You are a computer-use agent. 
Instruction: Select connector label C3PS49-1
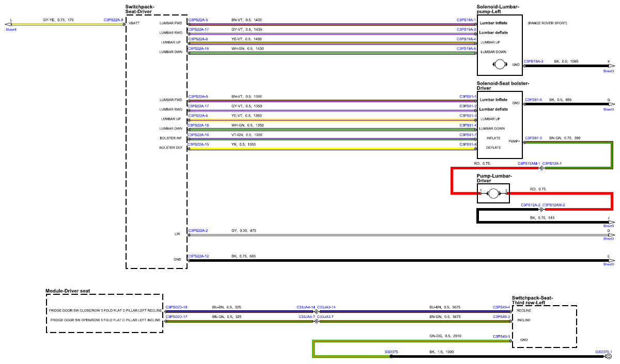click(502, 337)
